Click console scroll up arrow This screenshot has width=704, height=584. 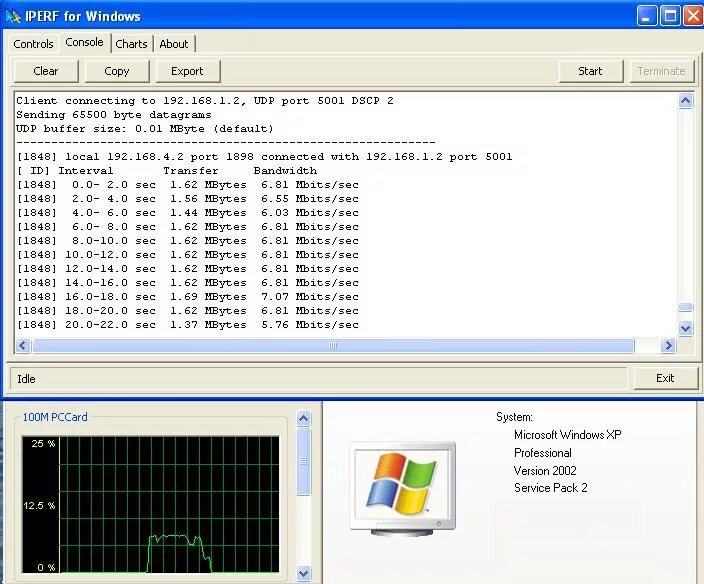pyautogui.click(x=685, y=101)
